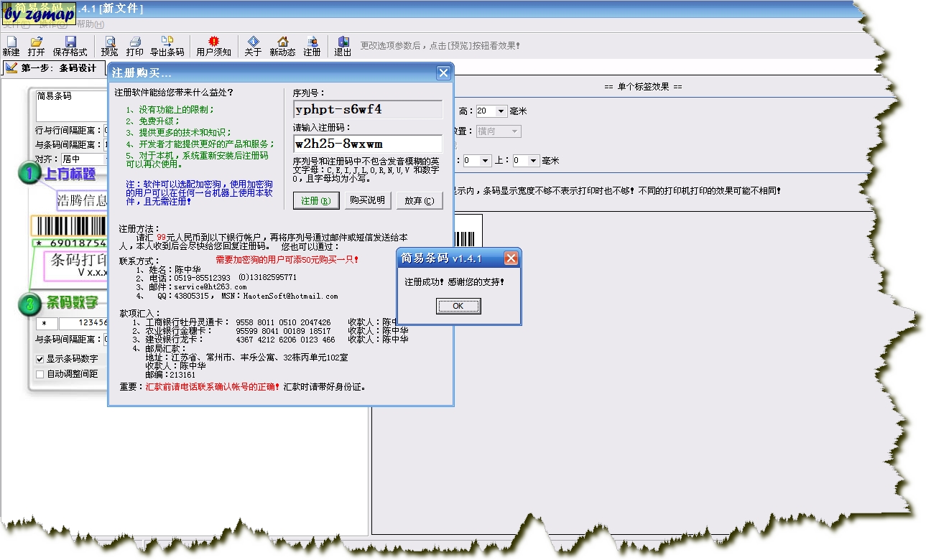Viewport: 926px width, 560px height.
Task: Click the 退出 (Exit) toolbar icon
Action: coord(343,47)
